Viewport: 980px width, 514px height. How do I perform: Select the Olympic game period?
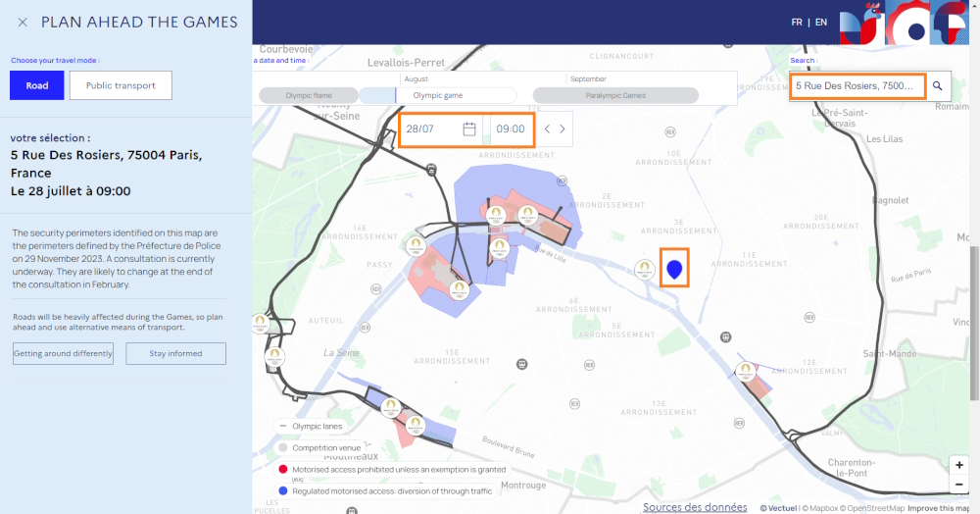437,96
